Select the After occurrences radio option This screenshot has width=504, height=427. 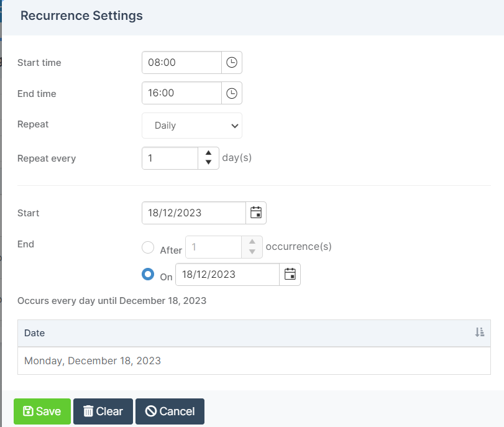pyautogui.click(x=148, y=247)
